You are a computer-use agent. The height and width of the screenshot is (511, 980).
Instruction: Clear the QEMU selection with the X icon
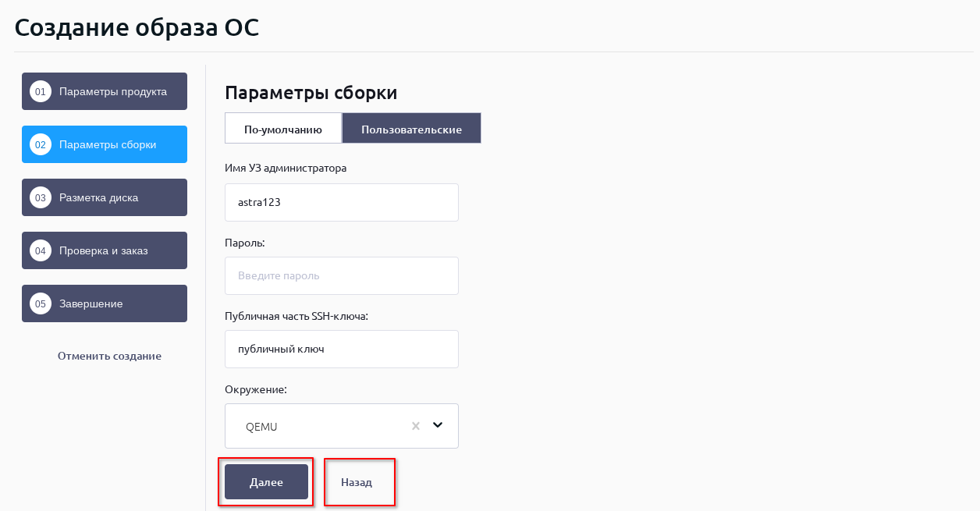[x=416, y=426]
